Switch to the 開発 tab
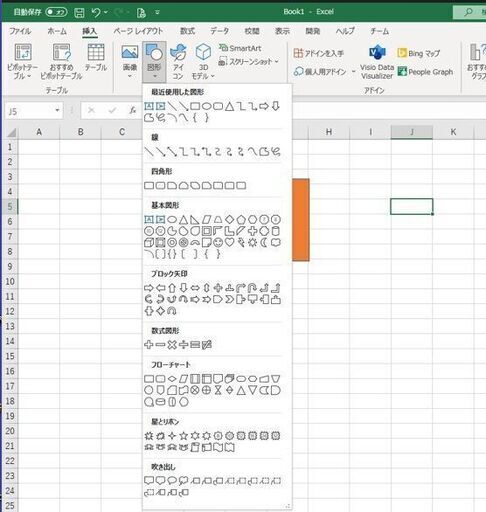The image size is (486, 512). (x=312, y=31)
